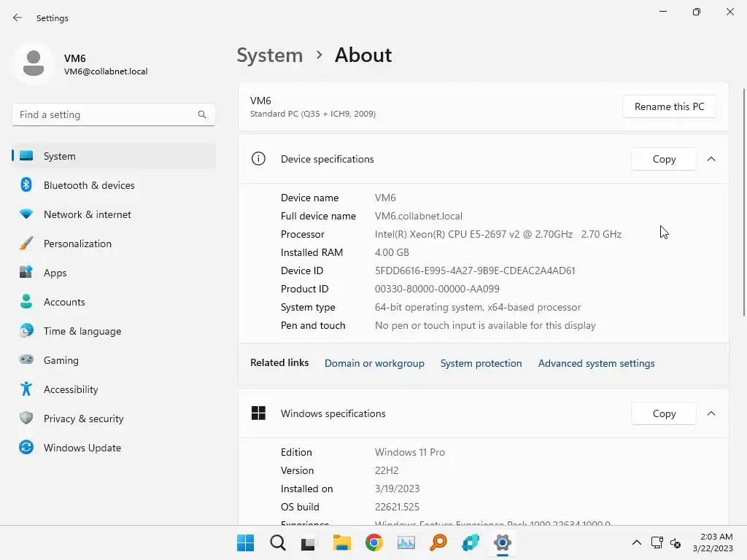
Task: Open the muted volume tray icon
Action: point(676,542)
